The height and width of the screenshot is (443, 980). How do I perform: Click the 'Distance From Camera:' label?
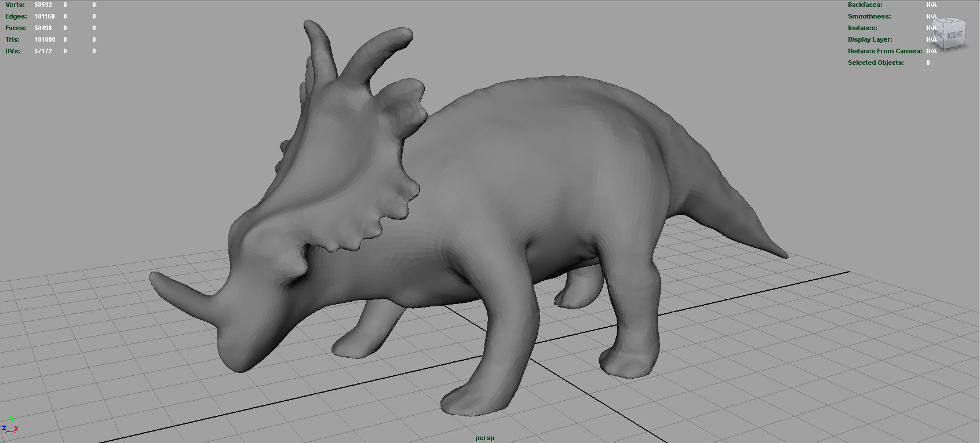(885, 51)
